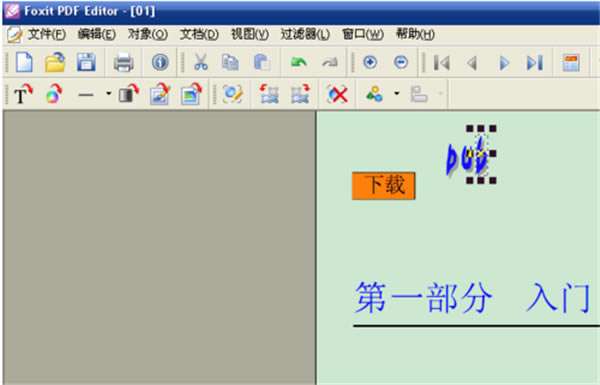Select the add text T tool
600x385 pixels.
click(x=23, y=94)
